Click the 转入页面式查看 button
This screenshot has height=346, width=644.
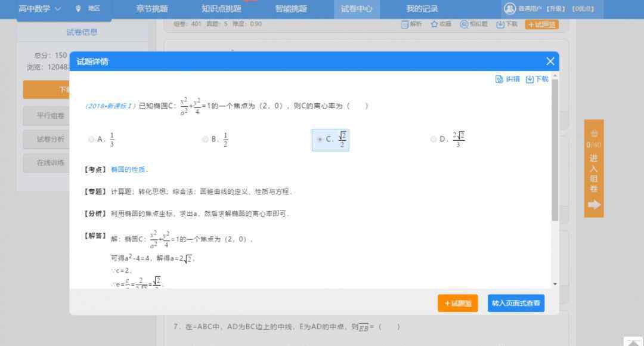(x=516, y=303)
